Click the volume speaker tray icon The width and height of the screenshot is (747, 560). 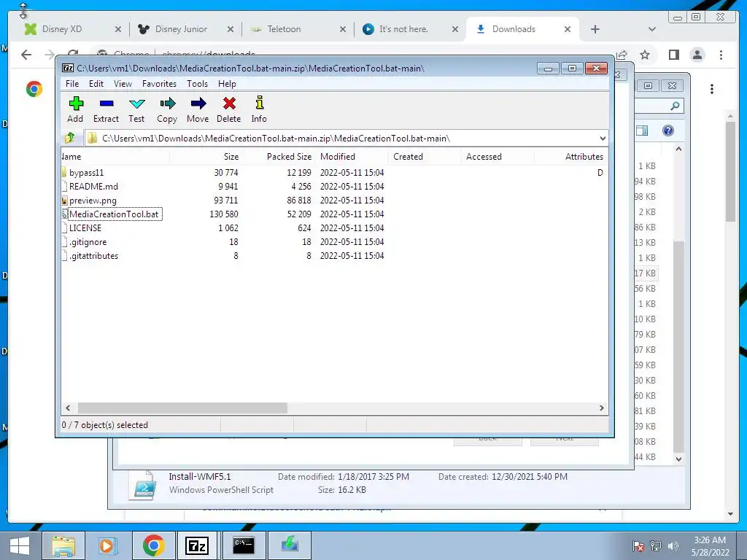673,546
